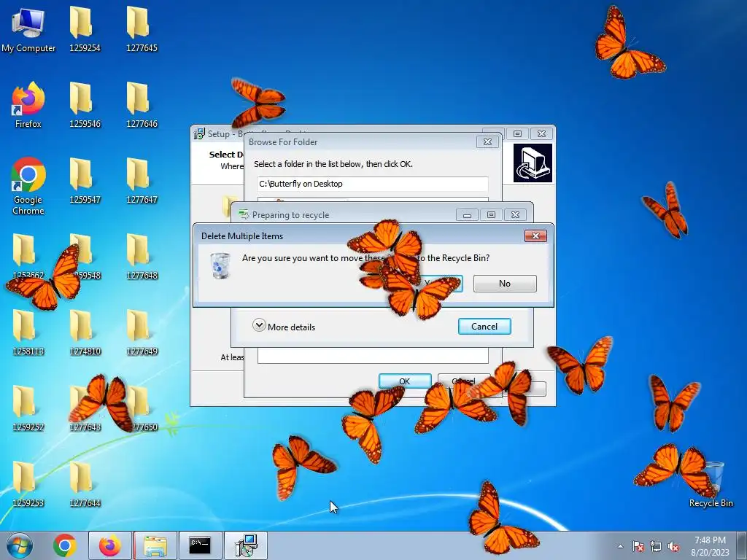
Task: Switch to Setup installer taskbar item
Action: pyautogui.click(x=246, y=545)
